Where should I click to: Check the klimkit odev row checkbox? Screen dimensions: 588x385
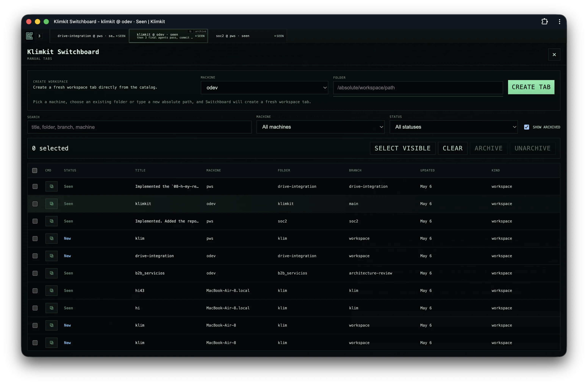(x=35, y=204)
